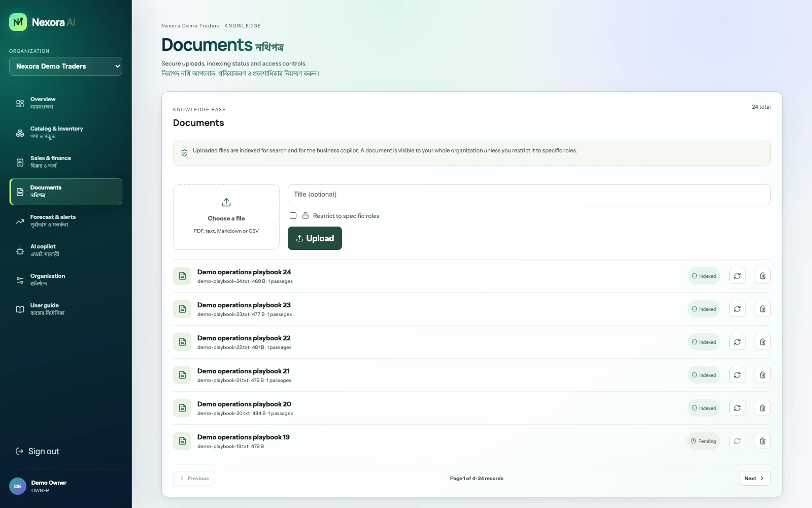Choose a file to upload

coord(226,217)
